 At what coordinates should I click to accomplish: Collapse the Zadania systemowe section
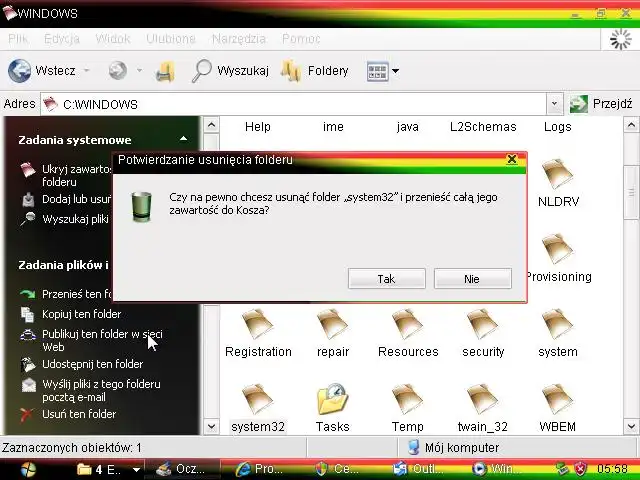click(x=184, y=140)
